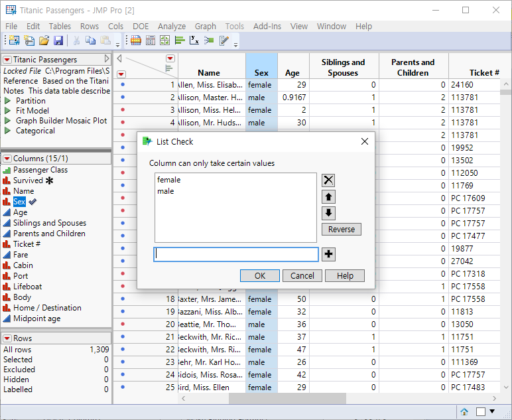Viewport: 512px width, 420px height.
Task: Click the plus icon to add value
Action: [329, 254]
